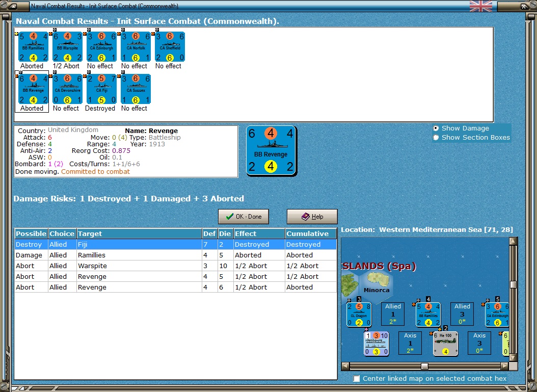The image size is (537, 392).
Task: Select the BB Revenge counter in results panel
Action: [x=33, y=89]
